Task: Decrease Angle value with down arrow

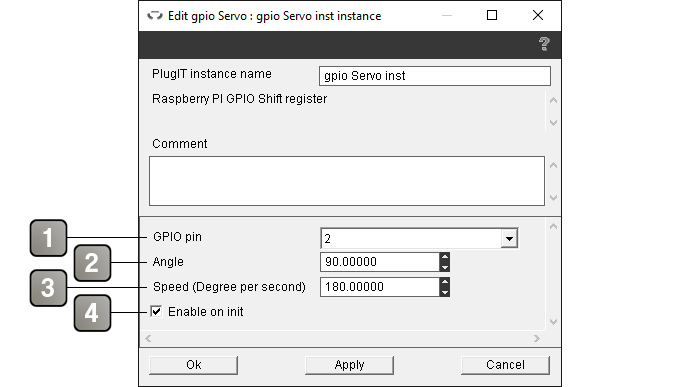Action: [x=444, y=267]
